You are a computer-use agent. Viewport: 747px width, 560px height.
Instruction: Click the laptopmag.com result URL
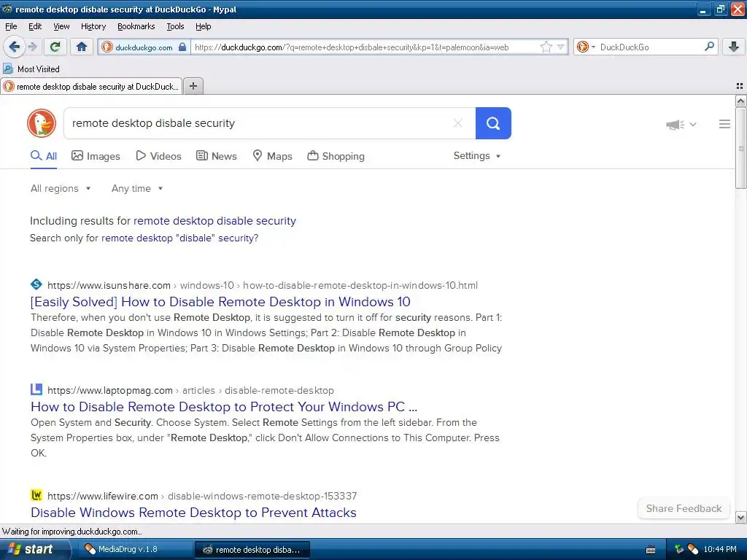point(190,391)
